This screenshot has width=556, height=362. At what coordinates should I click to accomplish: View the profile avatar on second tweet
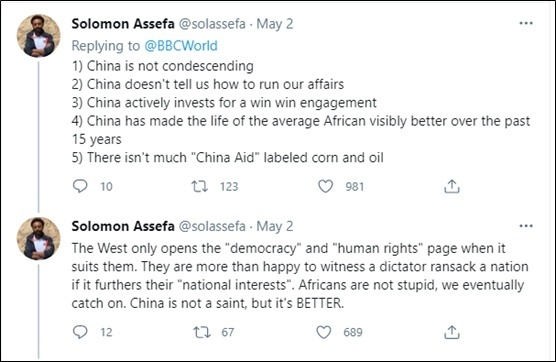click(x=39, y=239)
